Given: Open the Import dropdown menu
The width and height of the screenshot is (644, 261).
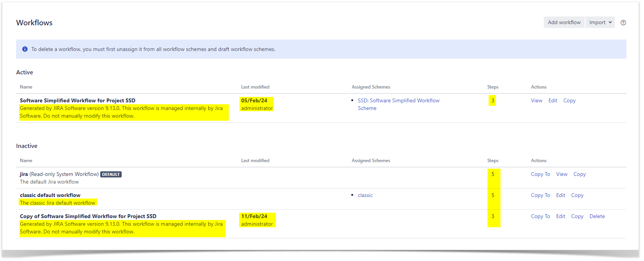Looking at the screenshot, I should pyautogui.click(x=600, y=23).
